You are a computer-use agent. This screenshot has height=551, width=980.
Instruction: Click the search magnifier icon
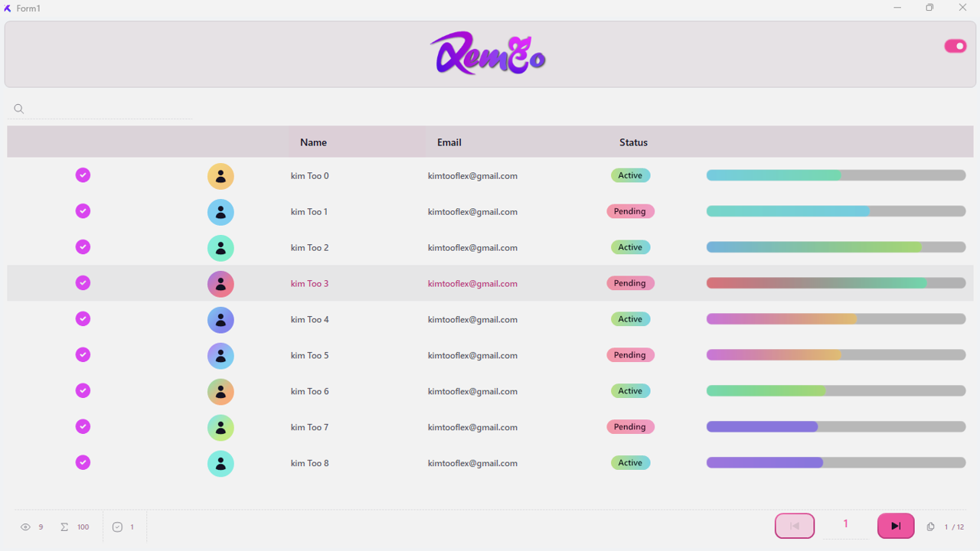click(x=19, y=109)
